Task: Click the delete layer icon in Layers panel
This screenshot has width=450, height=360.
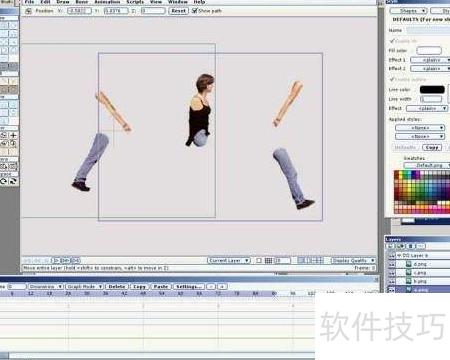Action: click(411, 246)
